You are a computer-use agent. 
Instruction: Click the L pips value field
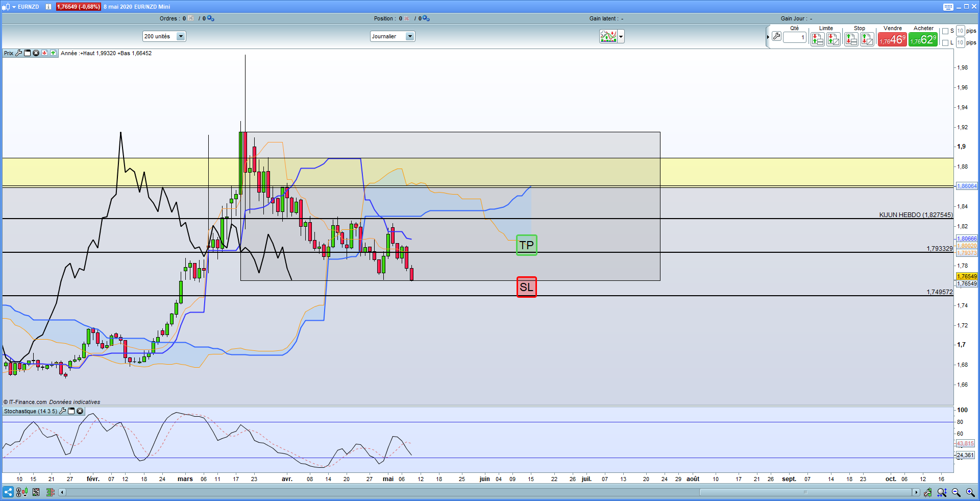(x=960, y=42)
